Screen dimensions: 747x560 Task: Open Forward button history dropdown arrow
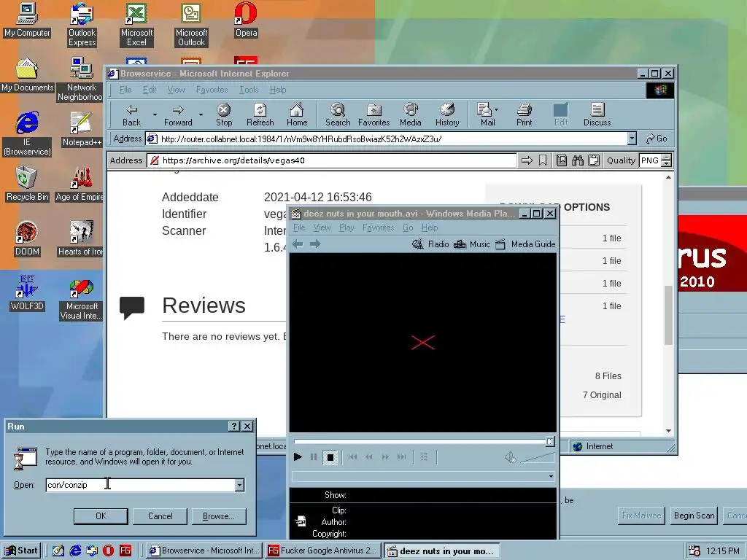[201, 114]
